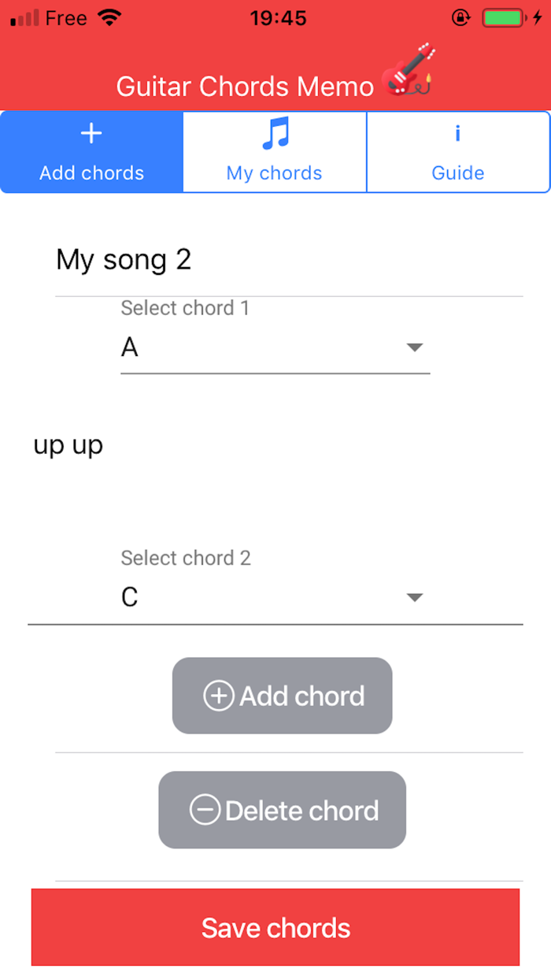Select the 'My song 2' title field

click(123, 259)
